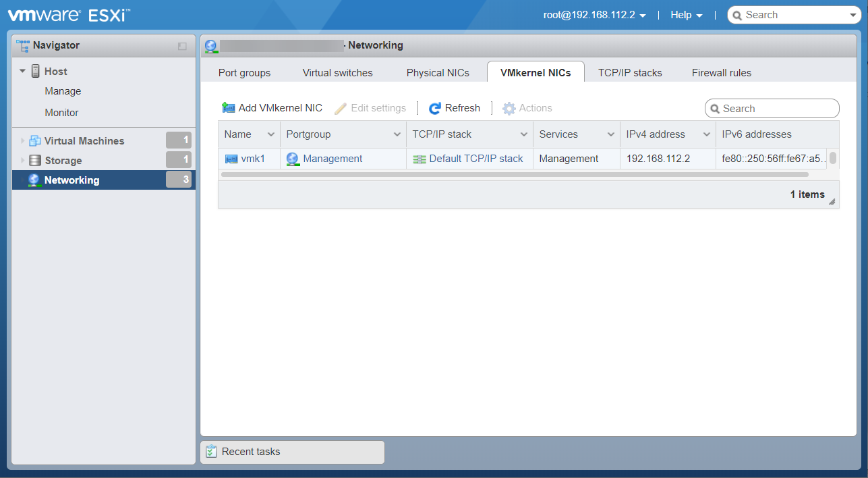
Task: Click the Virtual Machines icon
Action: 35,140
